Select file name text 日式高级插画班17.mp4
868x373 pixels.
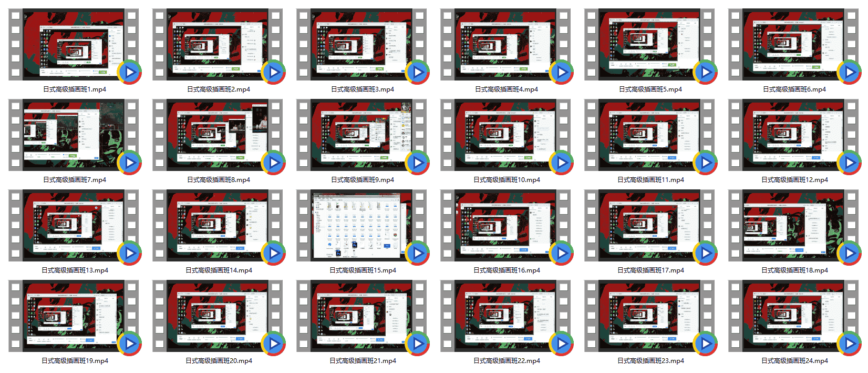tap(650, 270)
